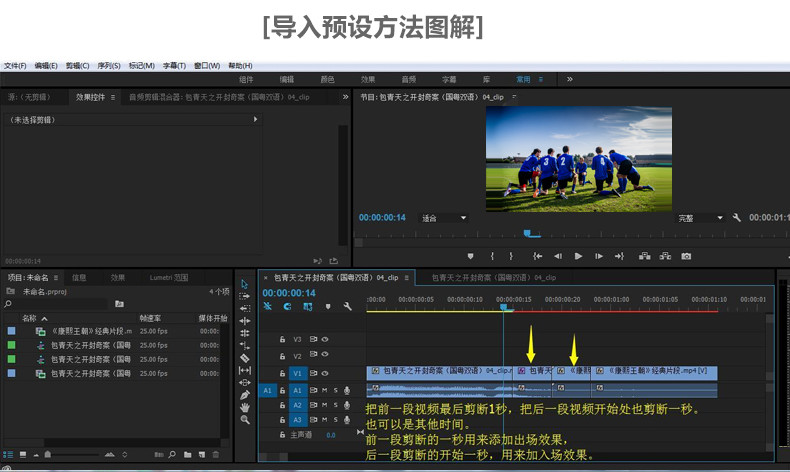Step back one frame
Viewport: 790px width, 472px height.
click(558, 256)
